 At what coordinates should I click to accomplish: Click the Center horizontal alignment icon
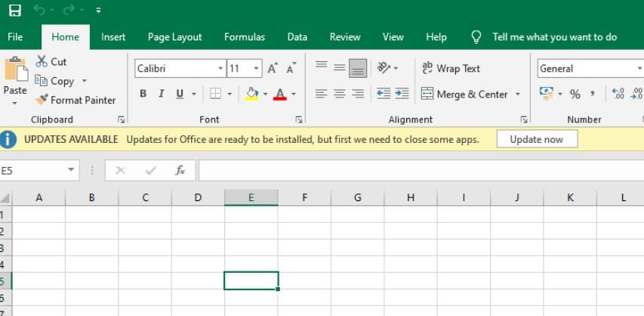[339, 94]
